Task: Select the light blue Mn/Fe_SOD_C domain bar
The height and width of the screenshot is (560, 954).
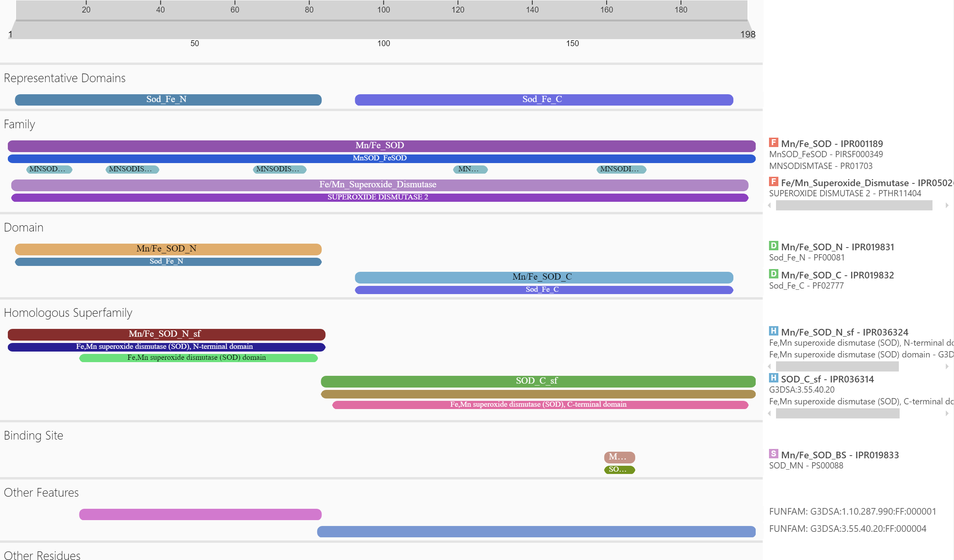Action: click(544, 277)
